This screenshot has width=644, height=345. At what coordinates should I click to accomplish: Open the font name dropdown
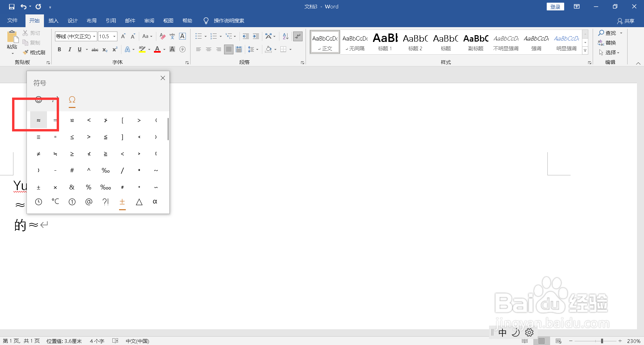(x=95, y=36)
